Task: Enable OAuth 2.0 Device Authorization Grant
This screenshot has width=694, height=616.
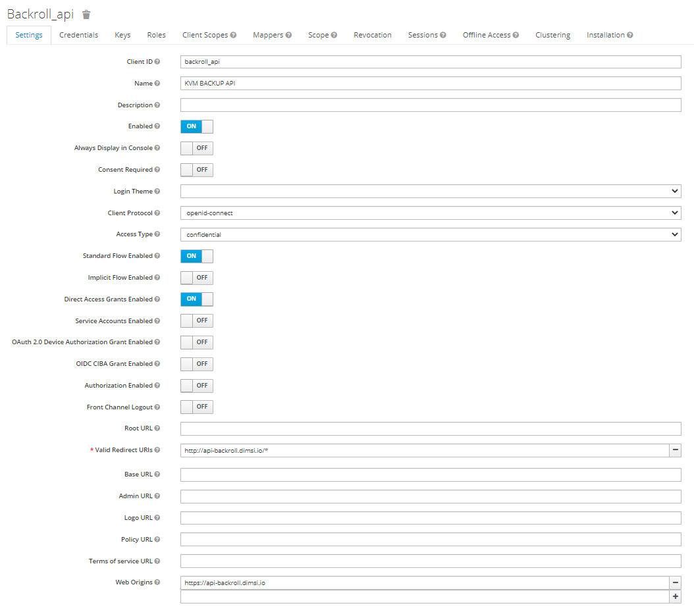Action: [x=196, y=342]
